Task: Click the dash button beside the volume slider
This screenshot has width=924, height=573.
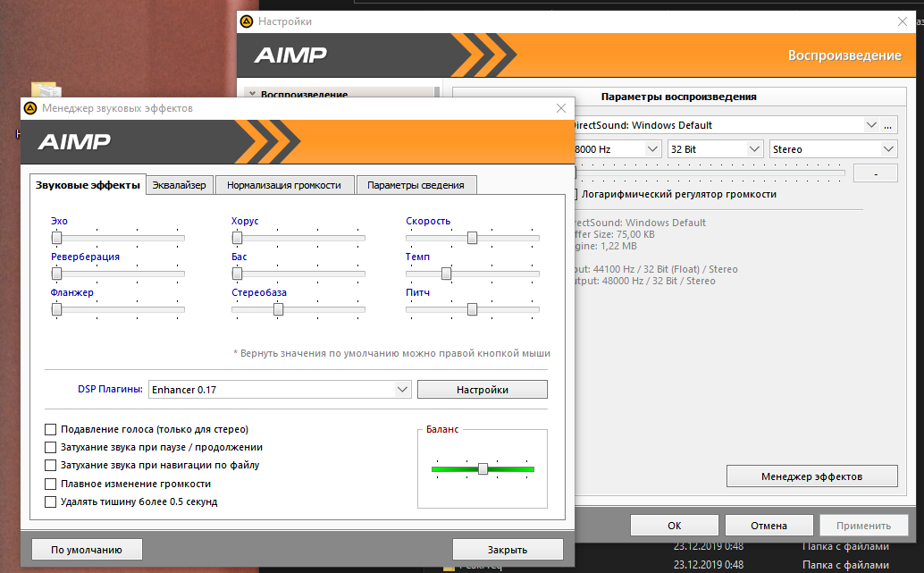Action: pyautogui.click(x=876, y=173)
